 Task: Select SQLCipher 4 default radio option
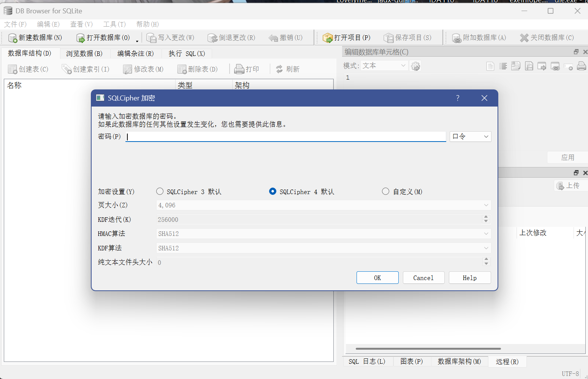click(273, 191)
